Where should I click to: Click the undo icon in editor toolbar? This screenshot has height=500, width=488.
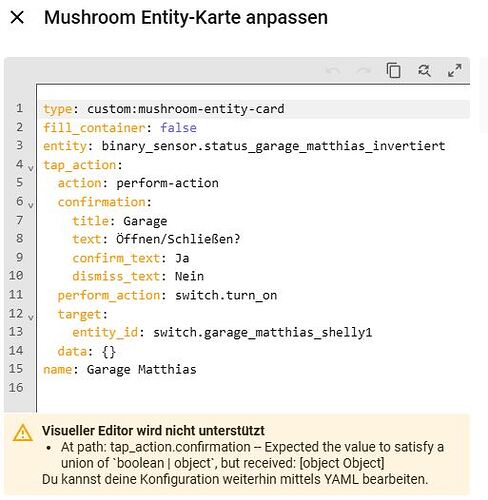333,71
